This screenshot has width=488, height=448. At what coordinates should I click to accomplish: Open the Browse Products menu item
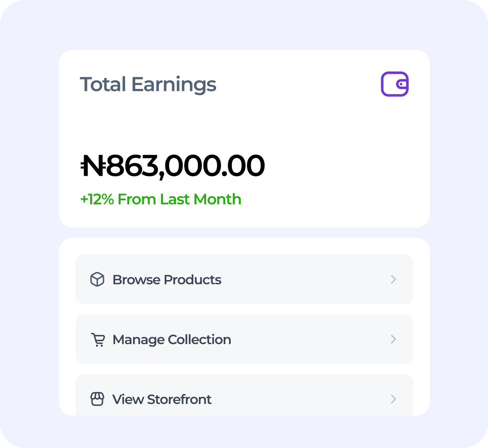(x=244, y=279)
